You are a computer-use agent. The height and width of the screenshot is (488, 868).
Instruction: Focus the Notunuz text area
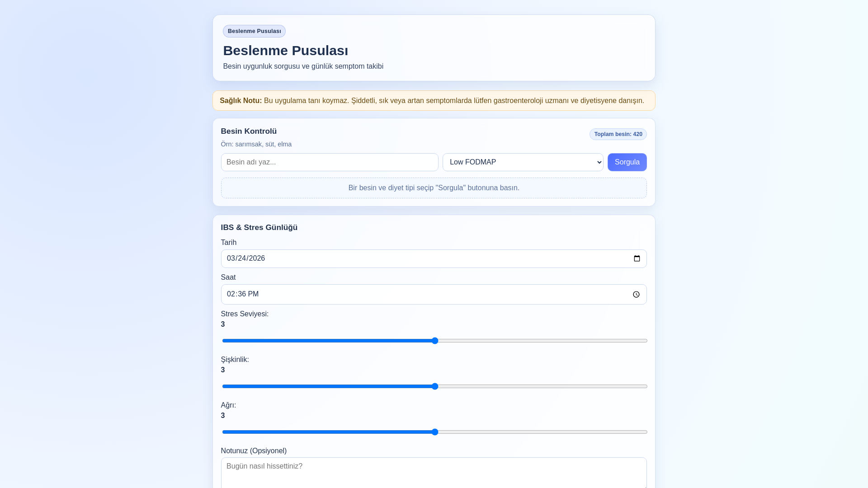pos(434,472)
